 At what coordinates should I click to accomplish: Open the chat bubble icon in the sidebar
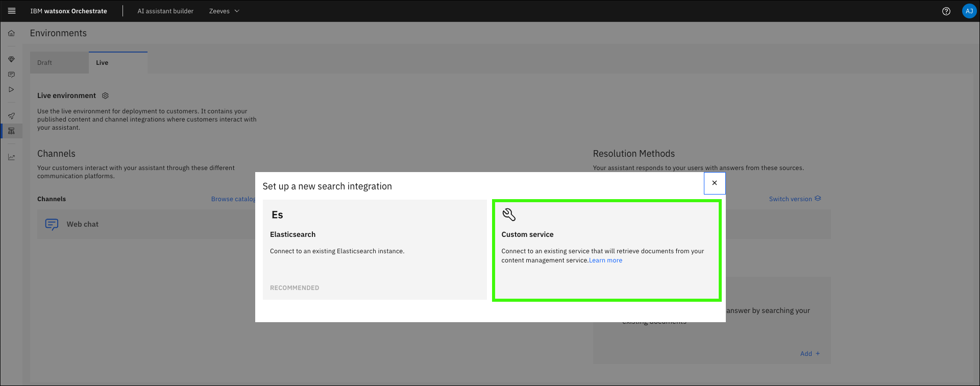click(11, 75)
